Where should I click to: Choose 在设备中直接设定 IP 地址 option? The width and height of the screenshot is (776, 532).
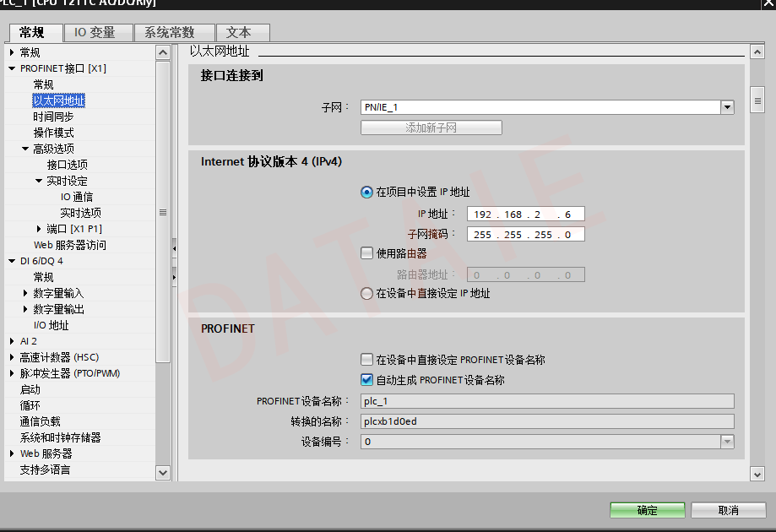(x=366, y=294)
